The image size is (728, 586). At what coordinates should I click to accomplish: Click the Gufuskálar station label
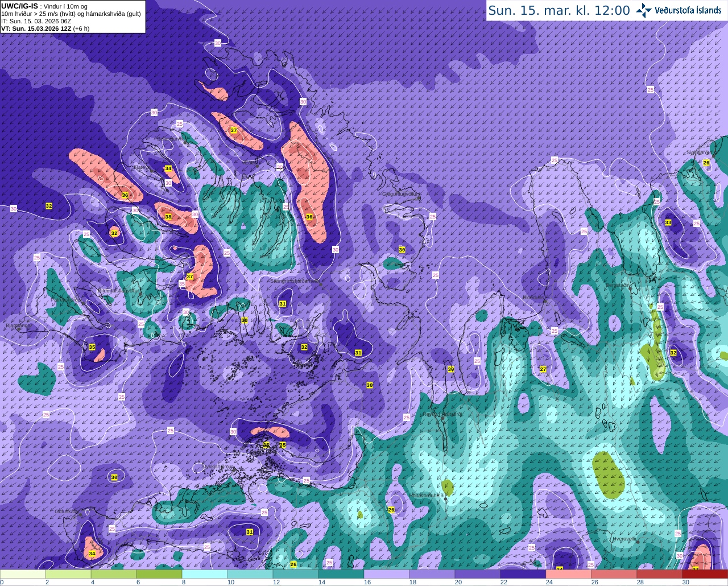click(x=66, y=511)
